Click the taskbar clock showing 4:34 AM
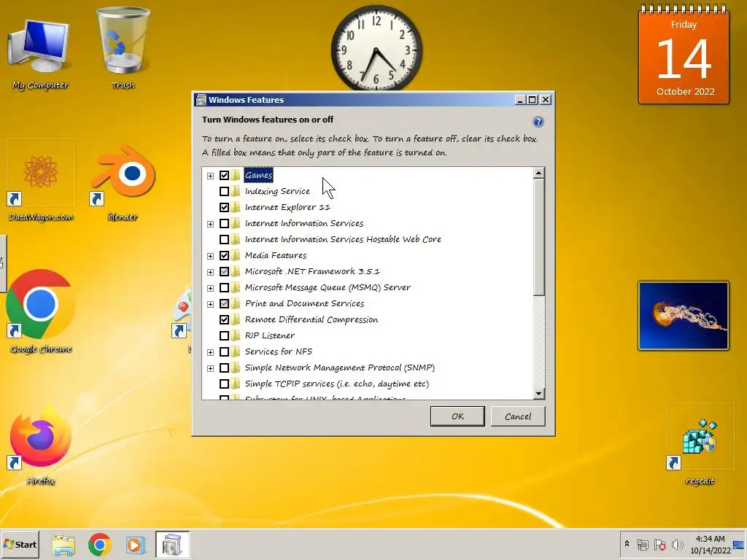Screen dimensions: 747x560 pos(711,544)
